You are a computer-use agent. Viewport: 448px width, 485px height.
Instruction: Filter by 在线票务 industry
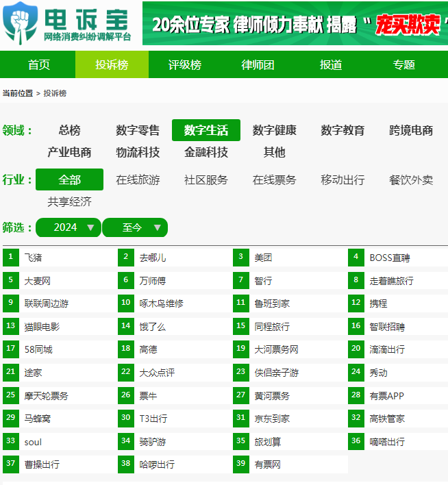tap(275, 179)
